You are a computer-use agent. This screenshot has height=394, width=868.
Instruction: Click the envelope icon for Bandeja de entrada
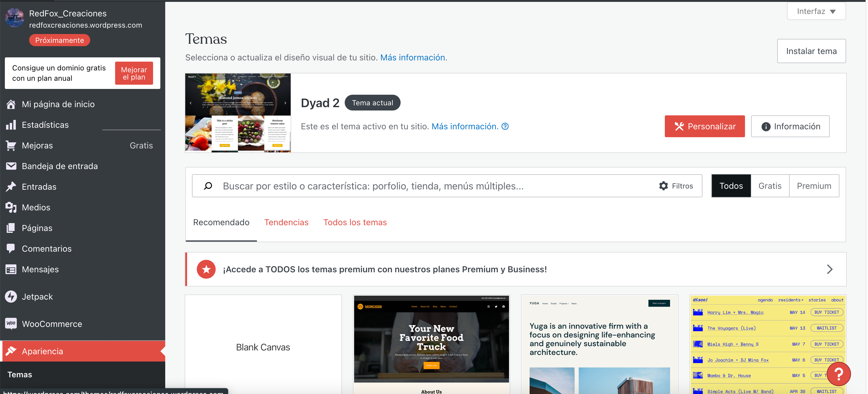click(11, 166)
